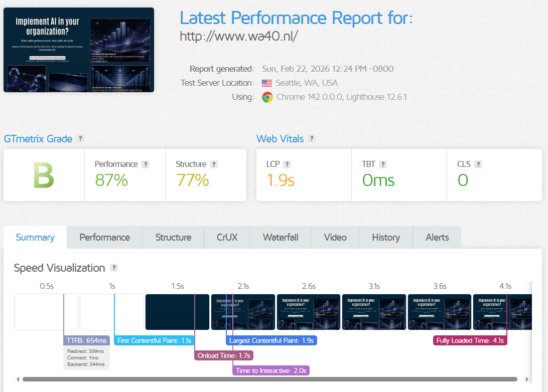Open the Web Vitals help icon
548x392 pixels.
[x=312, y=139]
